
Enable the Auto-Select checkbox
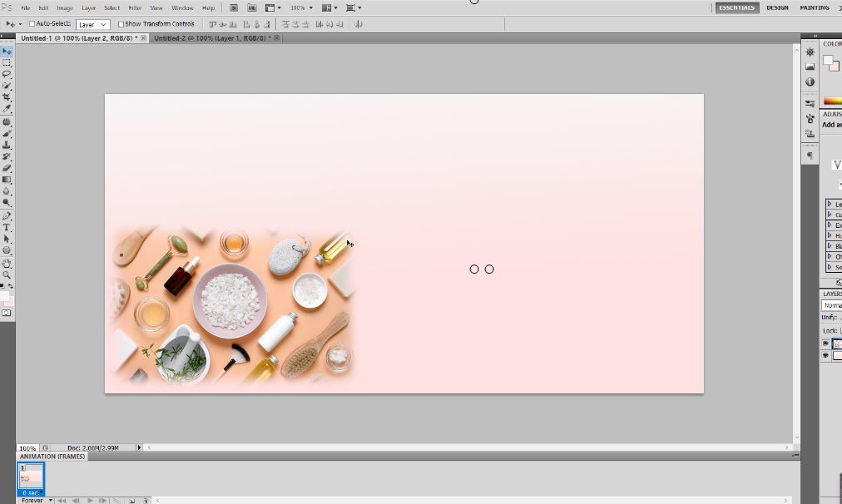pyautogui.click(x=32, y=23)
